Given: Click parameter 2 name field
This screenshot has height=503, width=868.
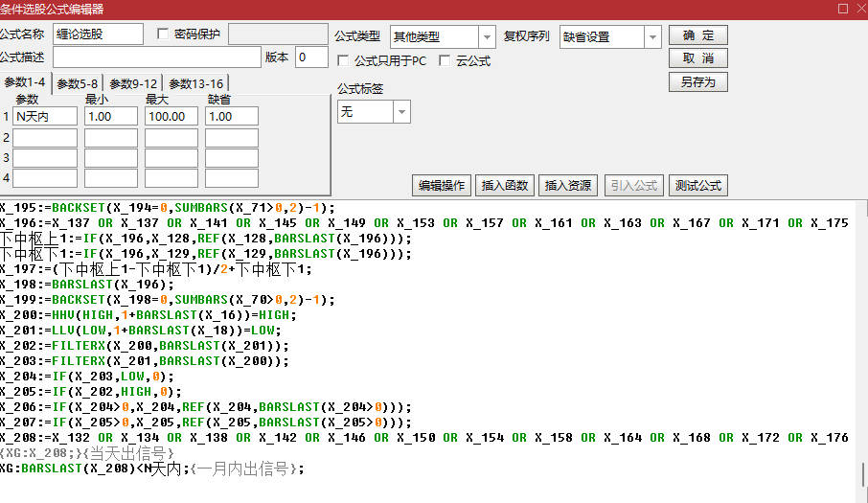Looking at the screenshot, I should (45, 138).
